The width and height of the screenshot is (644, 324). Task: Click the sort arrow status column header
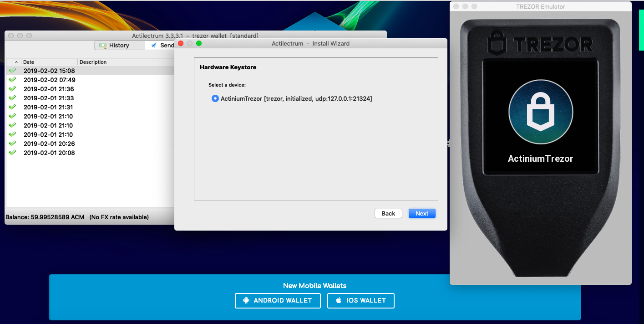tap(13, 62)
